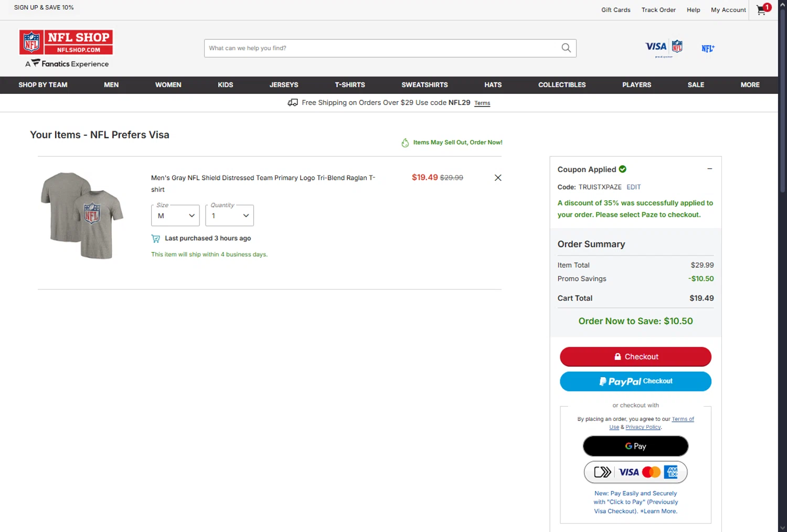The width and height of the screenshot is (787, 532).
Task: Open the Collectibles menu
Action: point(562,85)
